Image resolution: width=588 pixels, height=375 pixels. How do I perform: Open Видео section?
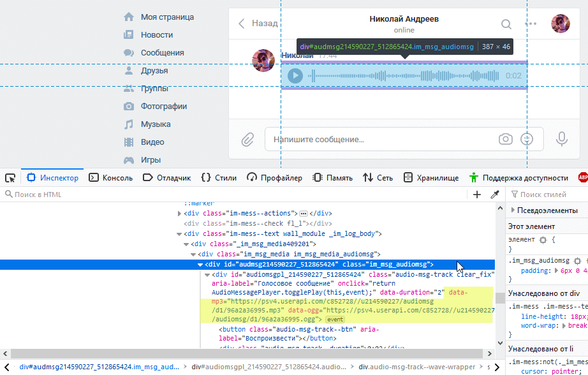click(x=144, y=142)
